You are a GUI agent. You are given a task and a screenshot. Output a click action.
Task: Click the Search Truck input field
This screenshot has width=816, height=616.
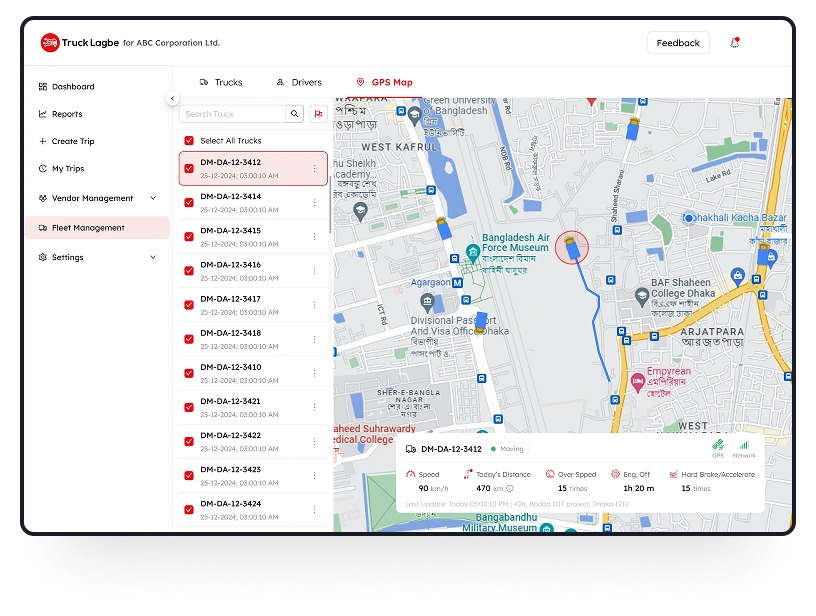(234, 114)
